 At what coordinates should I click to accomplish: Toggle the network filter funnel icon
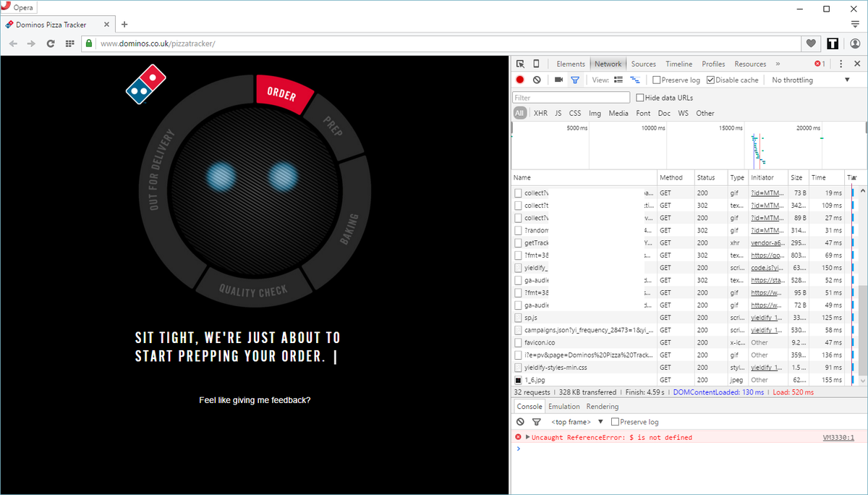575,80
